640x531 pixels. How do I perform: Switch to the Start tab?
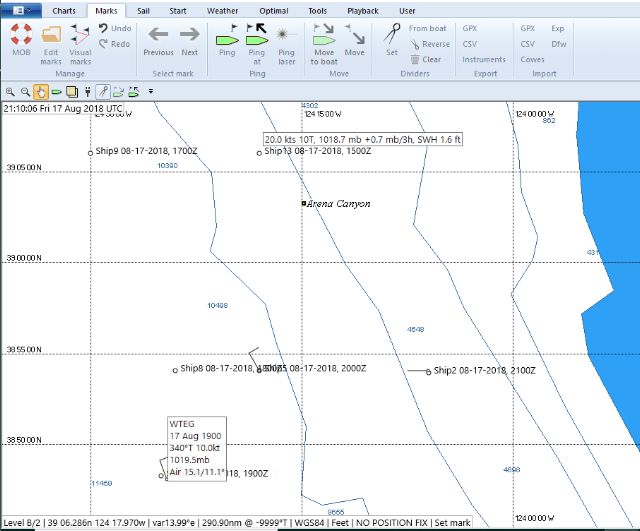[x=178, y=11]
